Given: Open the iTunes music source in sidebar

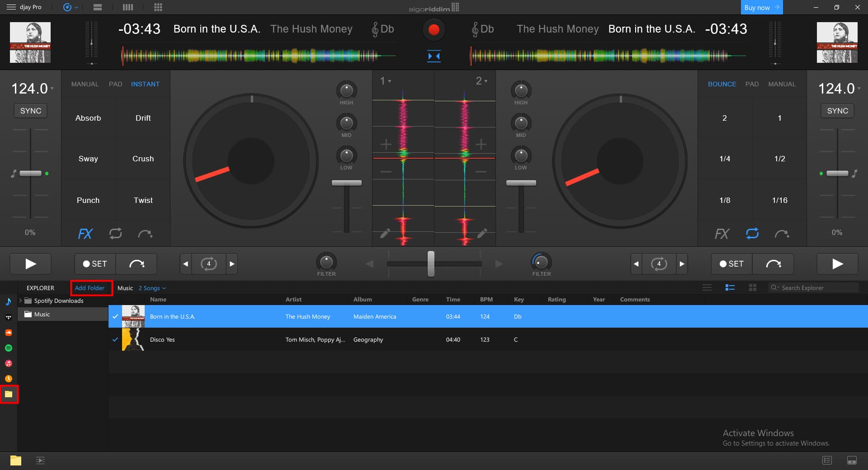Looking at the screenshot, I should [x=9, y=363].
